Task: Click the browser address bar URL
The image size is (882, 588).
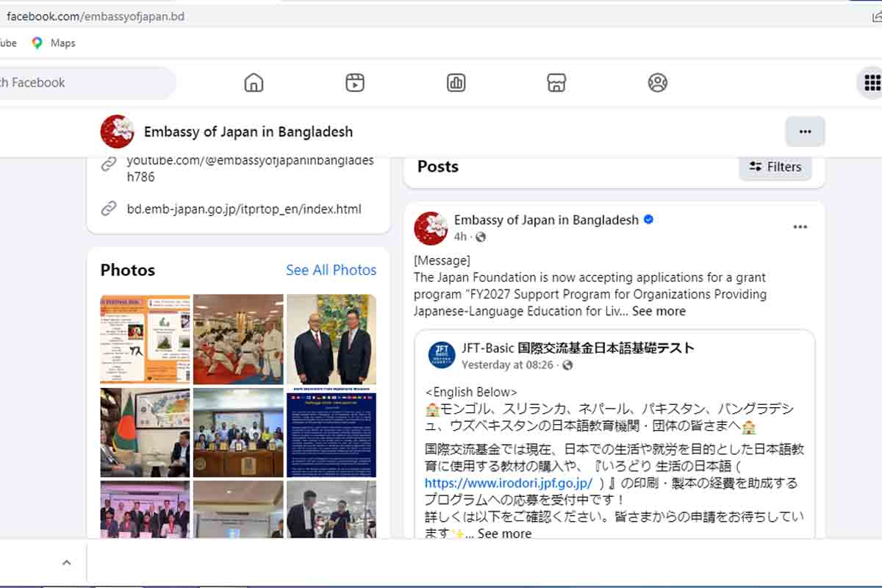Action: [96, 16]
